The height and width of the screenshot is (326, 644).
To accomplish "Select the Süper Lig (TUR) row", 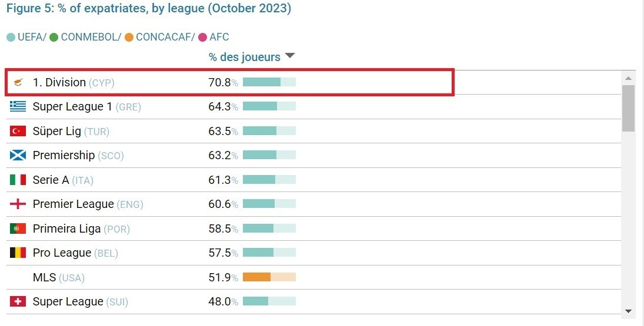I will (314, 131).
